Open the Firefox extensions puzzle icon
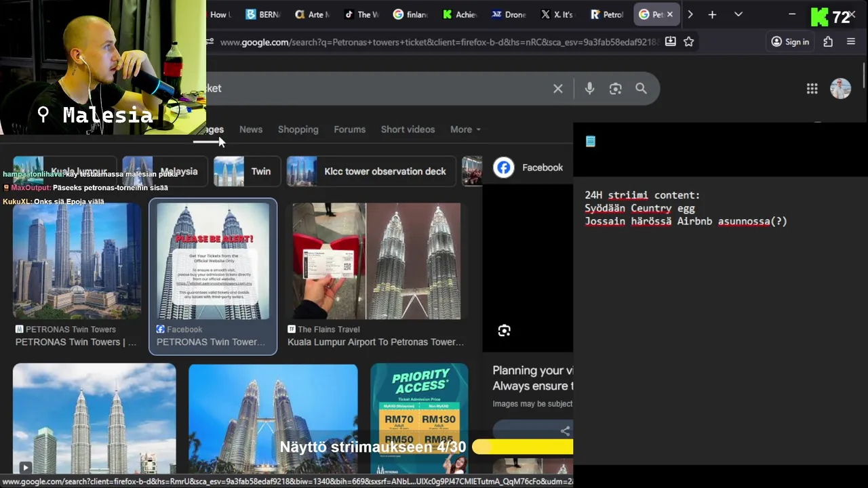Viewport: 868px width, 488px height. point(828,42)
